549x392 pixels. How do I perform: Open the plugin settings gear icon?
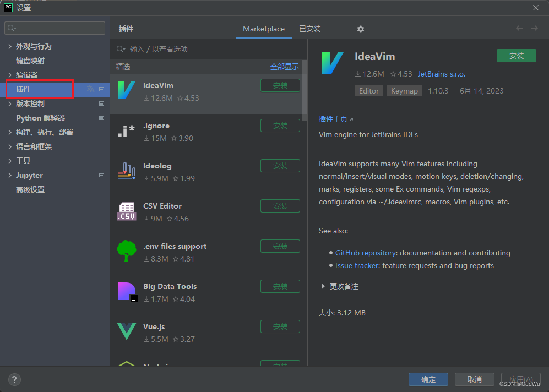360,29
